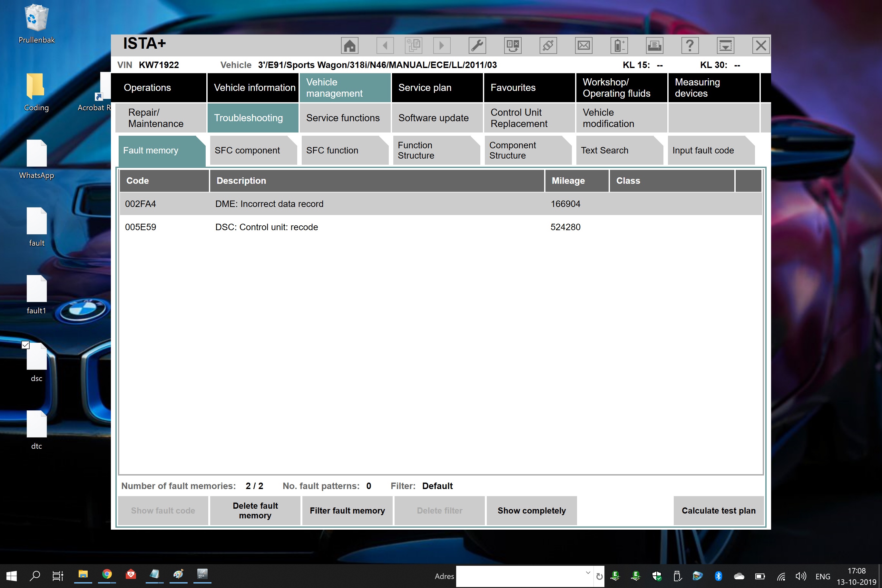Sort by the Description column header
Image resolution: width=882 pixels, height=588 pixels.
pos(377,181)
